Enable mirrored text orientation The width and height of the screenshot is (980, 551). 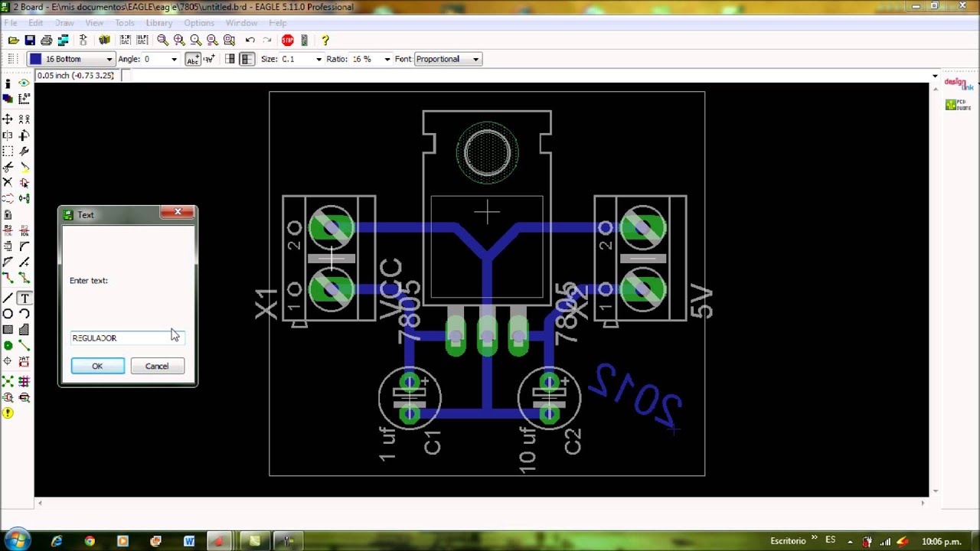click(x=247, y=59)
